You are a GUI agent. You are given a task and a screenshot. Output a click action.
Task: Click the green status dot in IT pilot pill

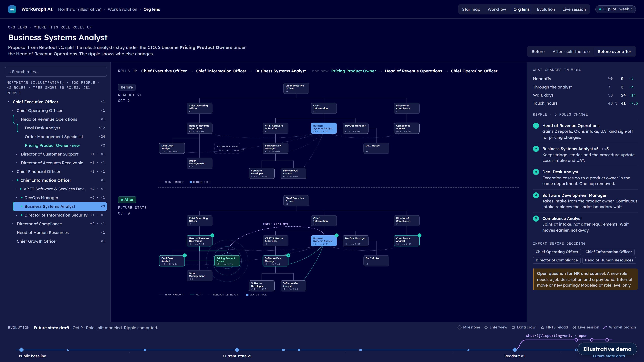tap(600, 10)
